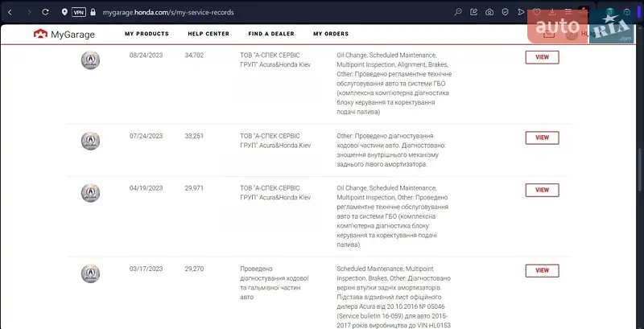Click the browser back arrow
This screenshot has height=329, width=644.
(x=10, y=12)
